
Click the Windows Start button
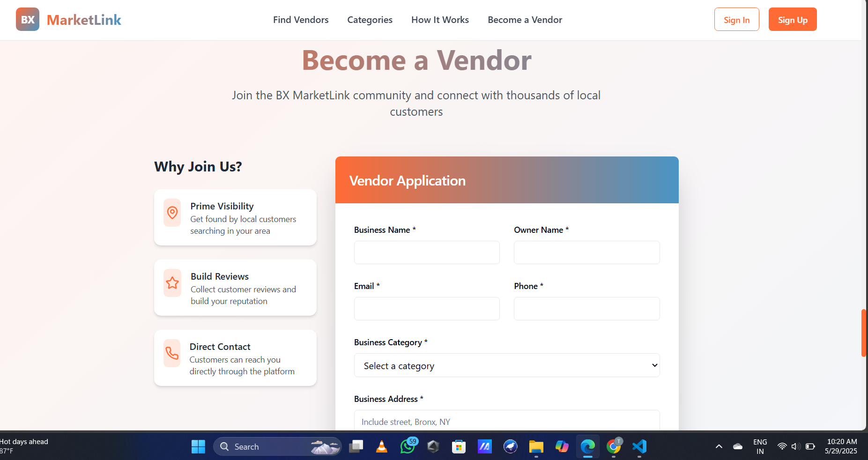(198, 446)
